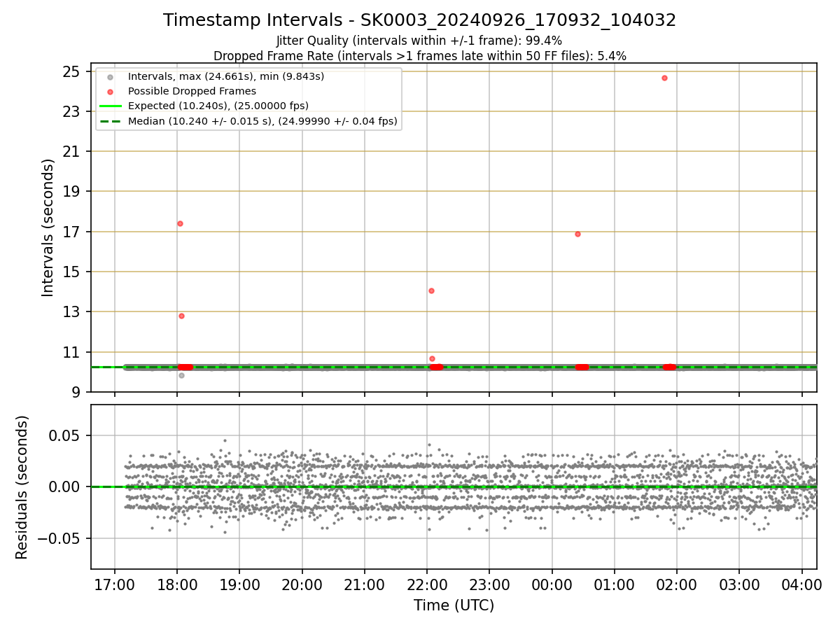Click the gray dot marker in the legend
Screen dimensions: 840x630
(110, 76)
